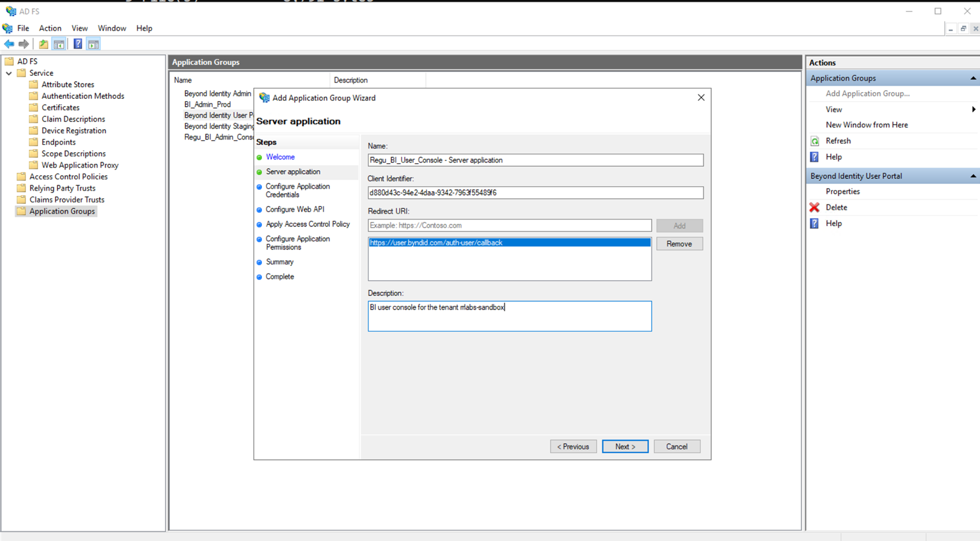Collapse the Beyond Identity User Portal section
980x541 pixels.
[973, 176]
